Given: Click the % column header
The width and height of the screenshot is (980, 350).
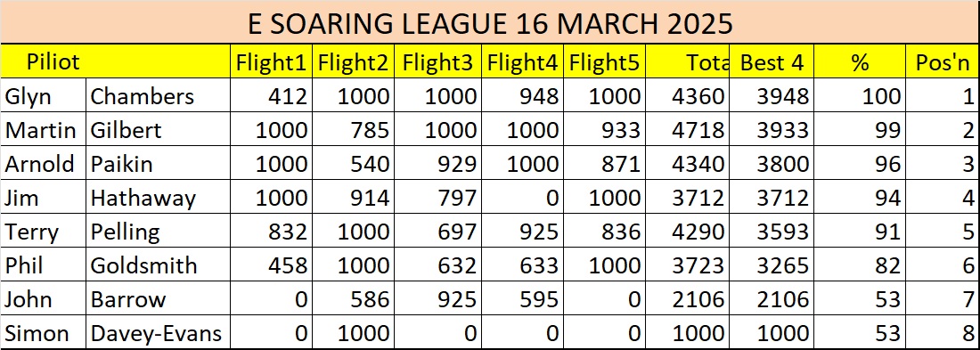Looking at the screenshot, I should (860, 61).
